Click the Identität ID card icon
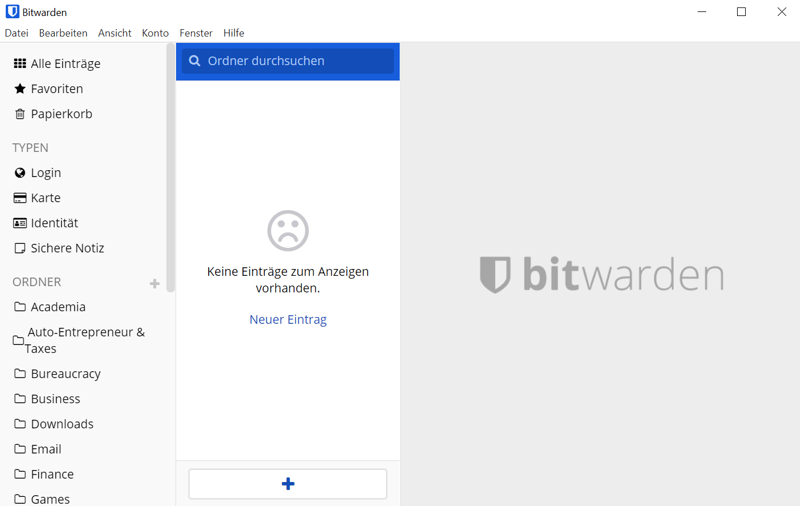The width and height of the screenshot is (800, 506). [20, 223]
